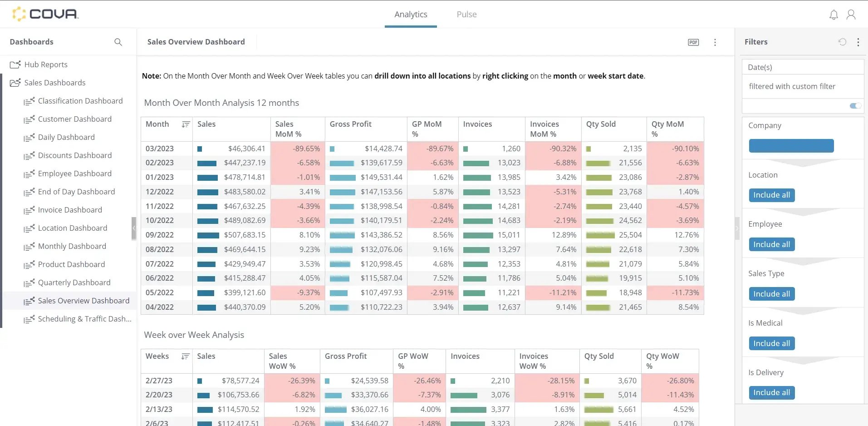Screen dimensions: 868x426
Task: Collapse the Filters side panel
Action: [x=737, y=228]
